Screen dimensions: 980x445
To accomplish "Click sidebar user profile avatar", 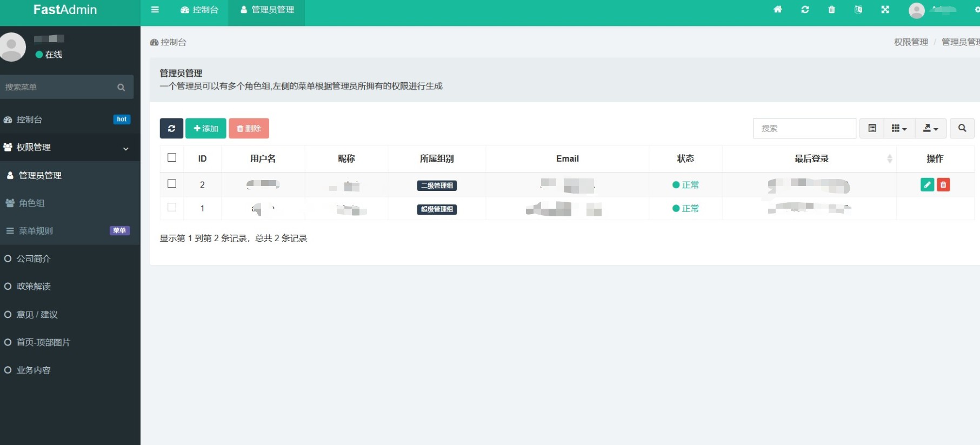I will click(12, 47).
